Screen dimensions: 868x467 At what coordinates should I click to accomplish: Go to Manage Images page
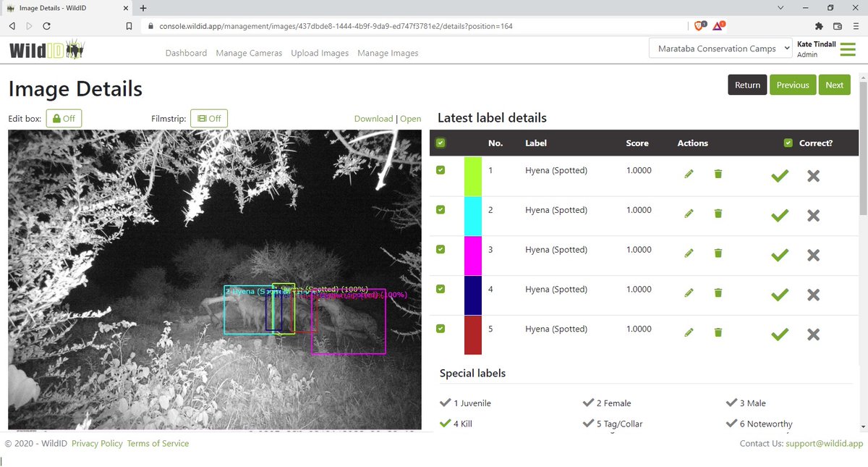(x=388, y=53)
